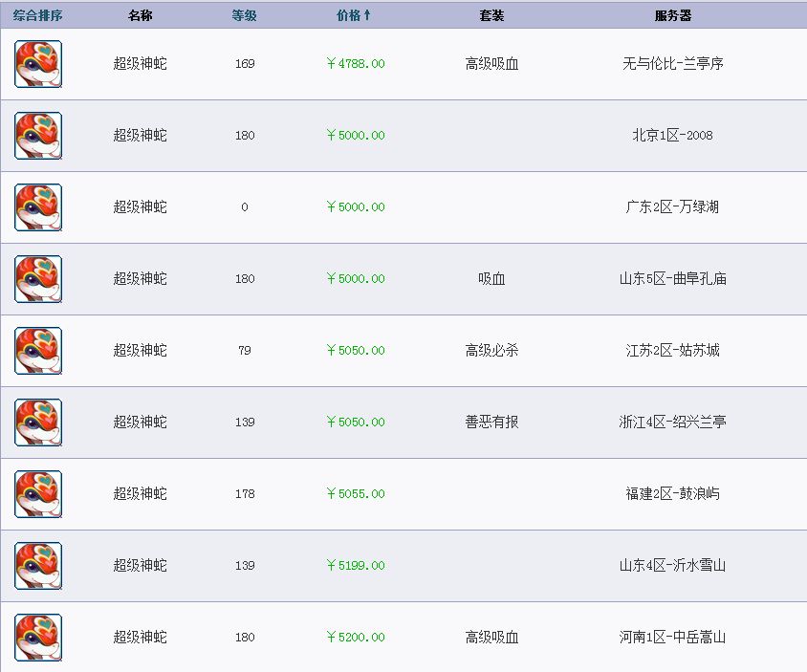This screenshot has height=672, width=807.
Task: Select snake icon for 广东2区-万绿湖 listing
Action: coord(38,207)
